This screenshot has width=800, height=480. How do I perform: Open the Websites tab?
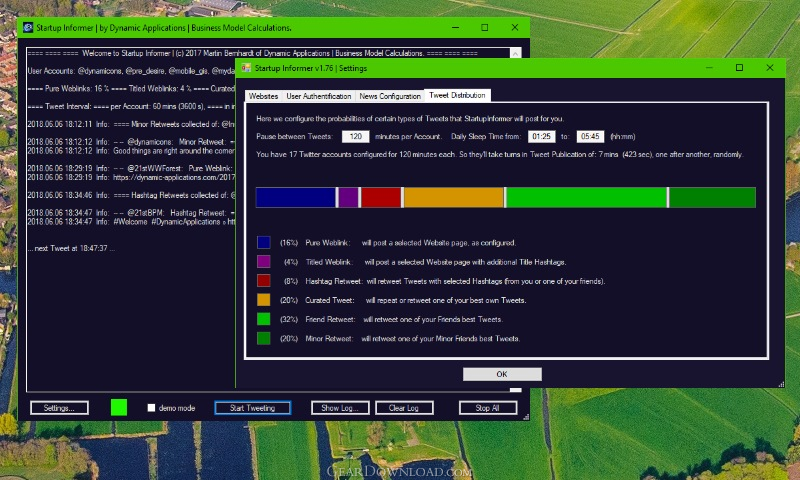(263, 96)
